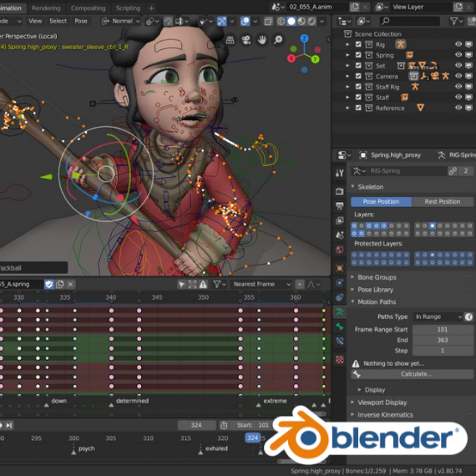Click outliner search field
This screenshot has width=476, height=476.
pyautogui.click(x=409, y=21)
